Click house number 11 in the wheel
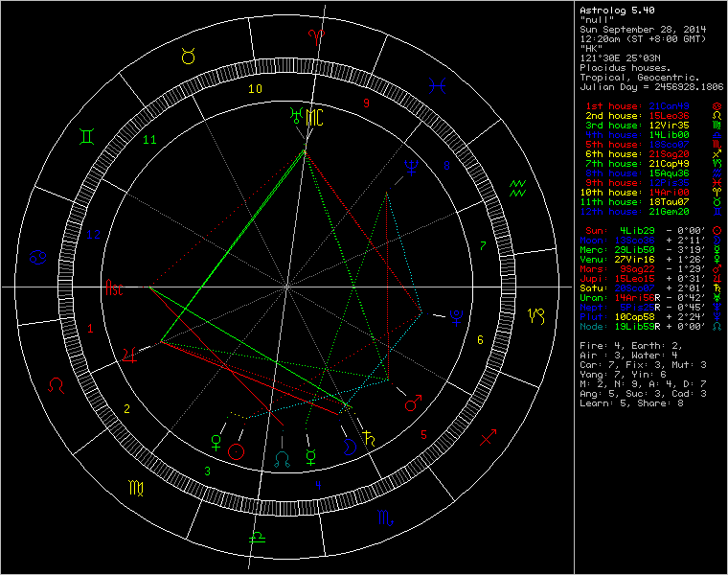Screen dimensions: 728x575 pyautogui.click(x=149, y=139)
